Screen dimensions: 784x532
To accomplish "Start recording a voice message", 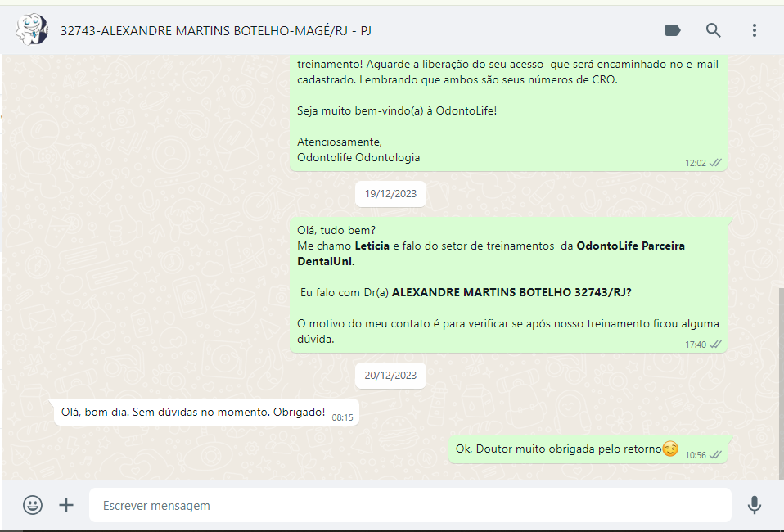I will [x=754, y=505].
